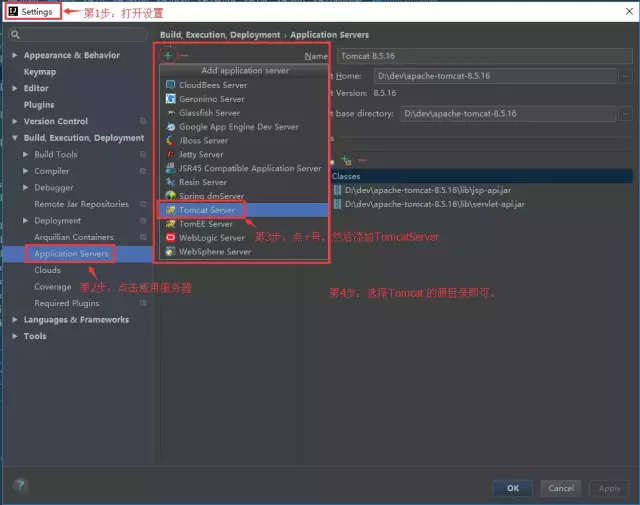Select Jetty Server option
This screenshot has height=505, width=640.
coord(244,154)
